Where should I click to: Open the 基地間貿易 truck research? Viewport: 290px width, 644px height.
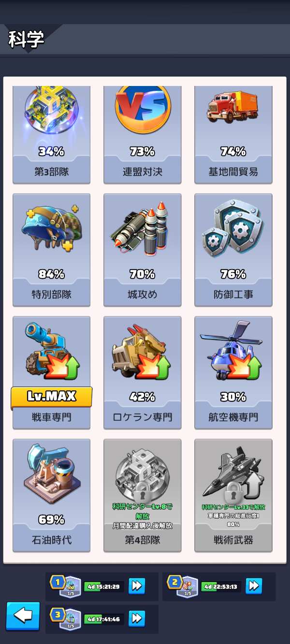(x=233, y=134)
